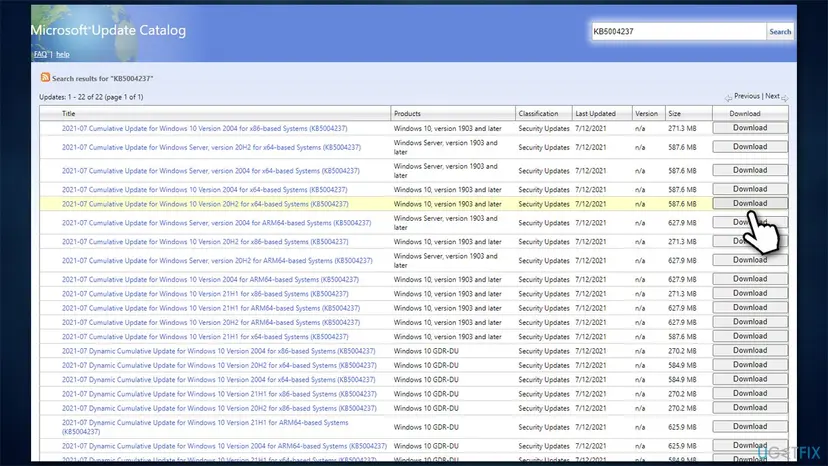Sort by the Title column header

[x=69, y=114]
